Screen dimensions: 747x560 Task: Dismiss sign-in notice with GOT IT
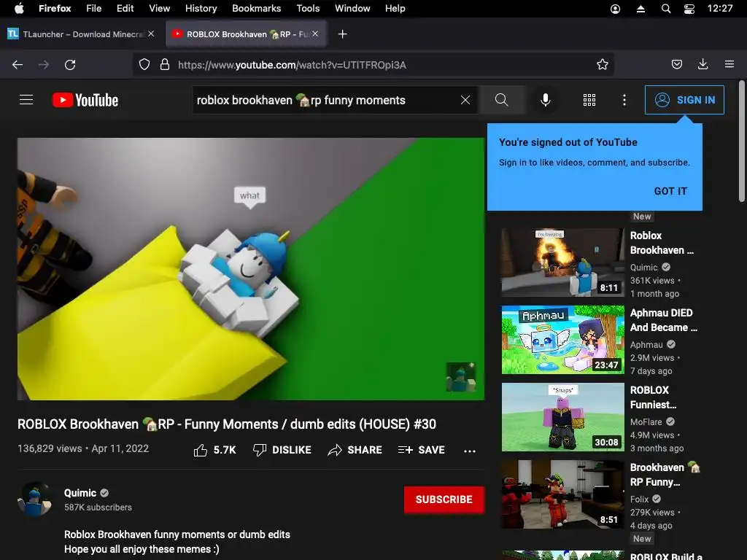pyautogui.click(x=670, y=191)
